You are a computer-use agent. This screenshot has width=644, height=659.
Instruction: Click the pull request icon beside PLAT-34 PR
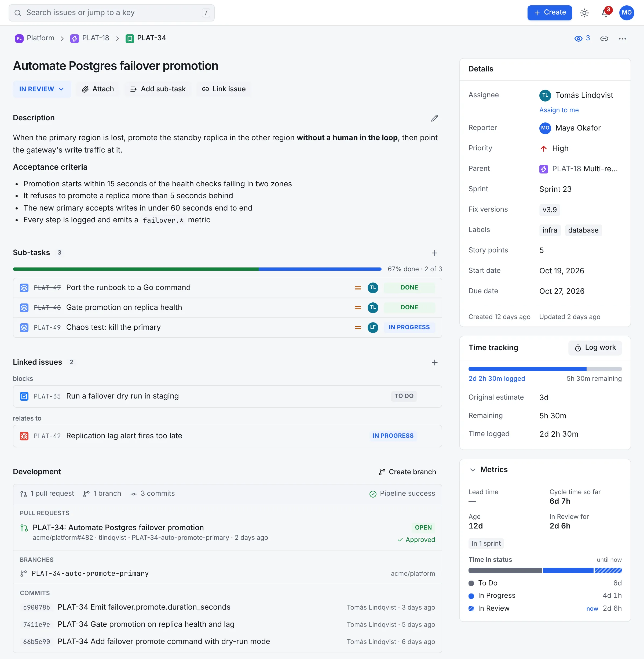24,528
